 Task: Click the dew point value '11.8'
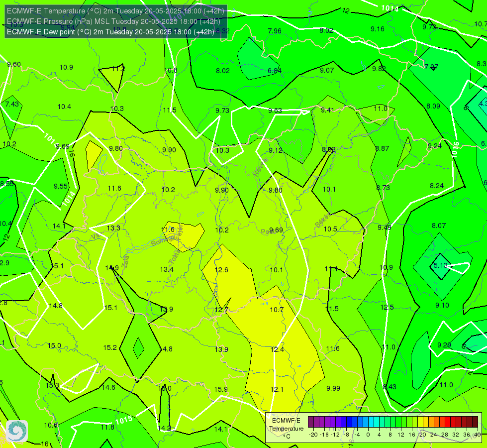tap(107, 427)
